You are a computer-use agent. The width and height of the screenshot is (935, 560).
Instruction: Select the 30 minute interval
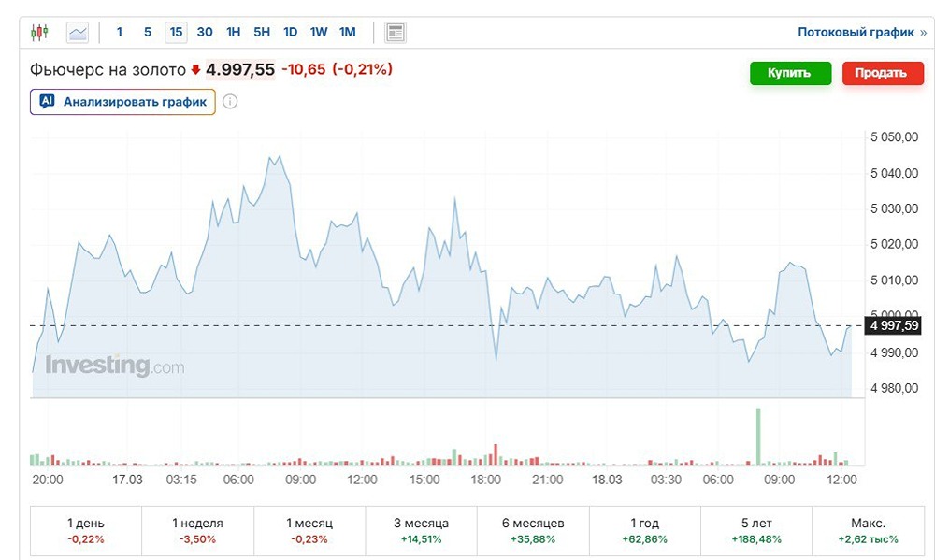pos(205,32)
